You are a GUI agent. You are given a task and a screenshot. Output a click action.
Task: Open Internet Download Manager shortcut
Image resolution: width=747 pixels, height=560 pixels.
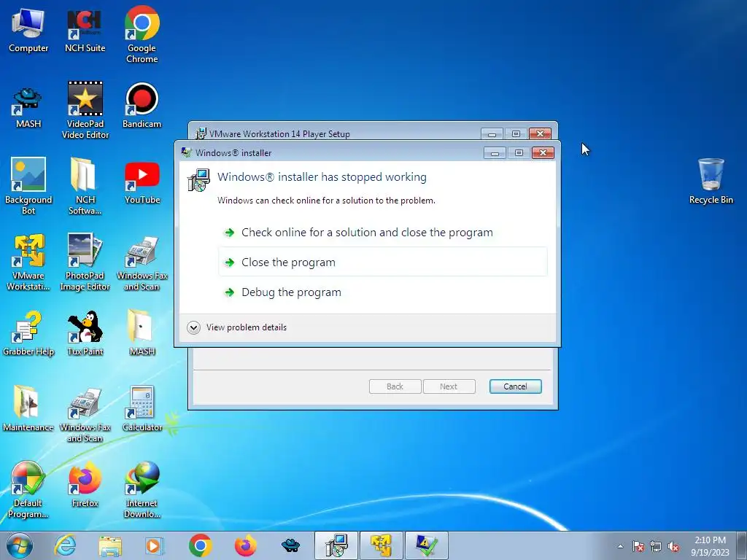[x=142, y=489]
